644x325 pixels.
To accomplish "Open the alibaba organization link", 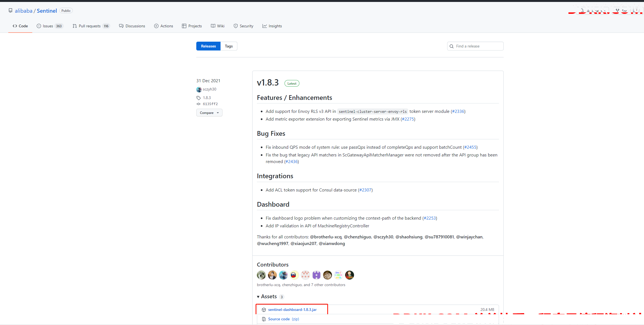I will click(24, 11).
